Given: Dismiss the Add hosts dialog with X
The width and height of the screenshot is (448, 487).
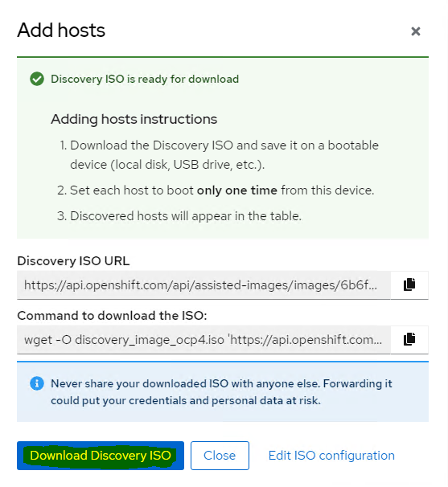Looking at the screenshot, I should (416, 31).
